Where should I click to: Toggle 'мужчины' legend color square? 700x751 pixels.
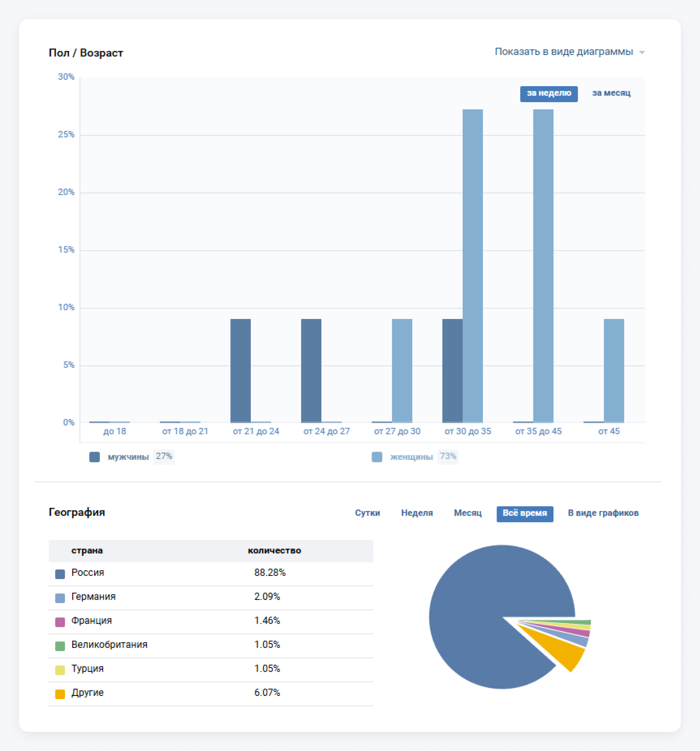(x=94, y=457)
